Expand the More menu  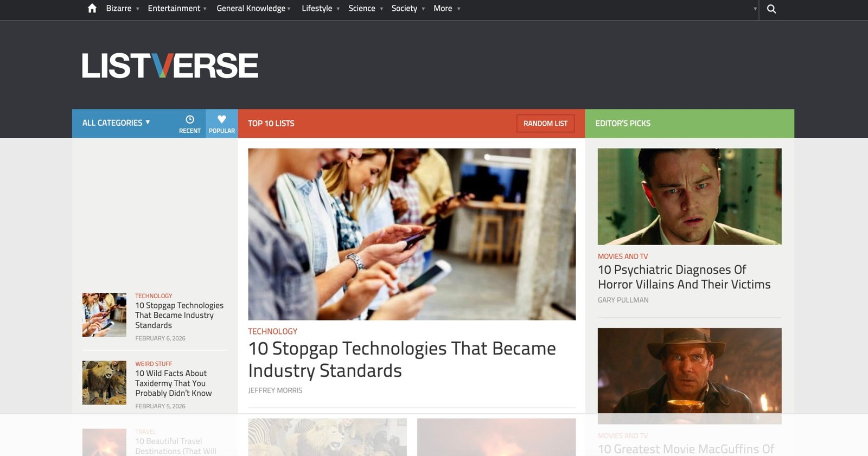click(x=447, y=9)
